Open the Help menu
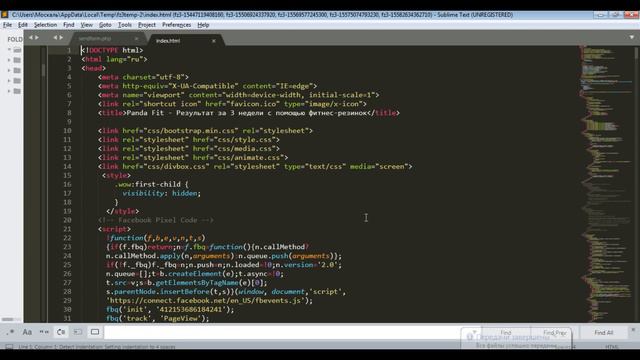 (x=203, y=25)
